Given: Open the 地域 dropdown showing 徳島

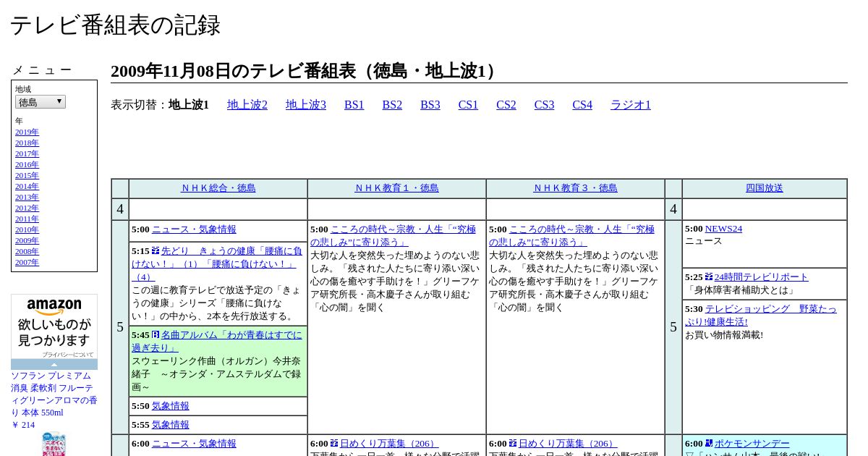Looking at the screenshot, I should pos(41,102).
